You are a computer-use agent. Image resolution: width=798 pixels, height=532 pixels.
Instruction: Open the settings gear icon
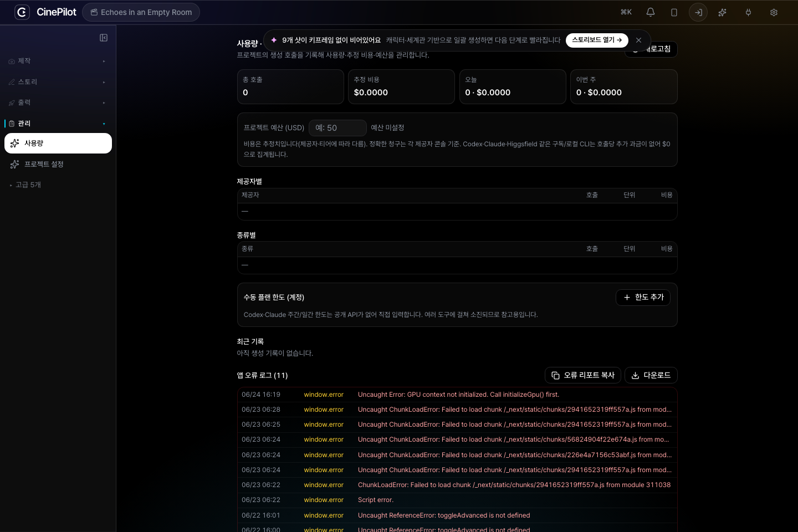pyautogui.click(x=774, y=12)
